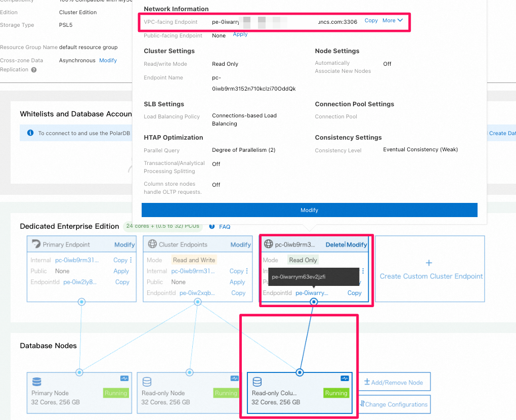Copy the Cluster Endpoints internal address
Viewport: 516px width, 420px height.
pos(236,271)
